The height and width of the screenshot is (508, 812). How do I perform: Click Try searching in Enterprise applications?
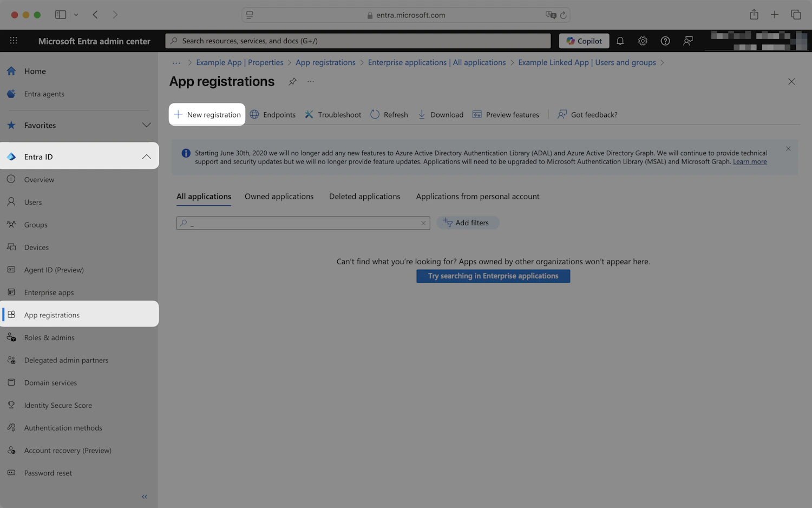coord(493,276)
